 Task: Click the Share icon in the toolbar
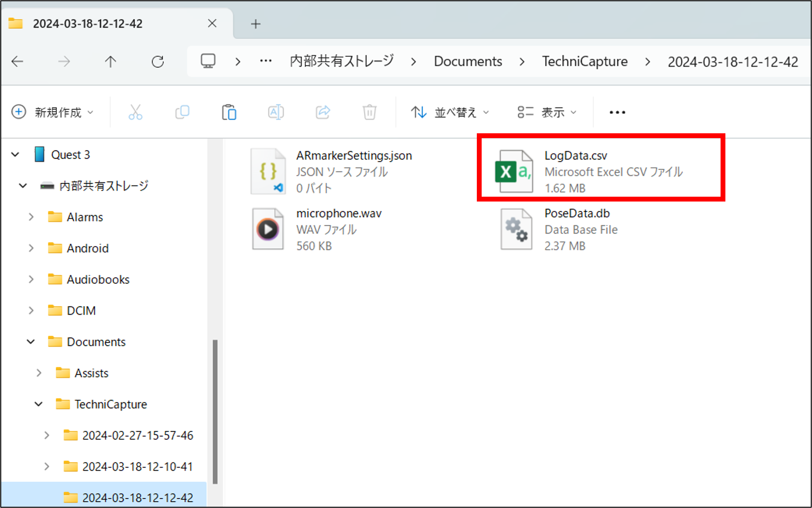(x=323, y=112)
